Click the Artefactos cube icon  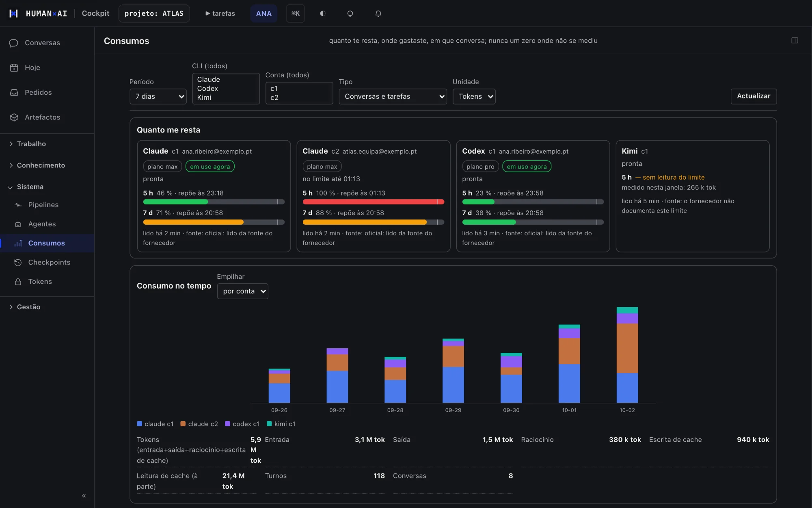click(x=14, y=117)
